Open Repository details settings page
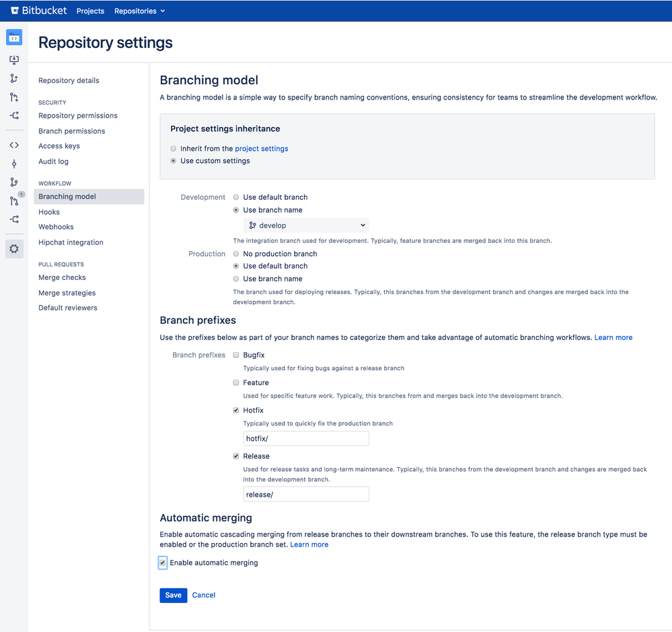The width and height of the screenshot is (672, 632). click(69, 81)
